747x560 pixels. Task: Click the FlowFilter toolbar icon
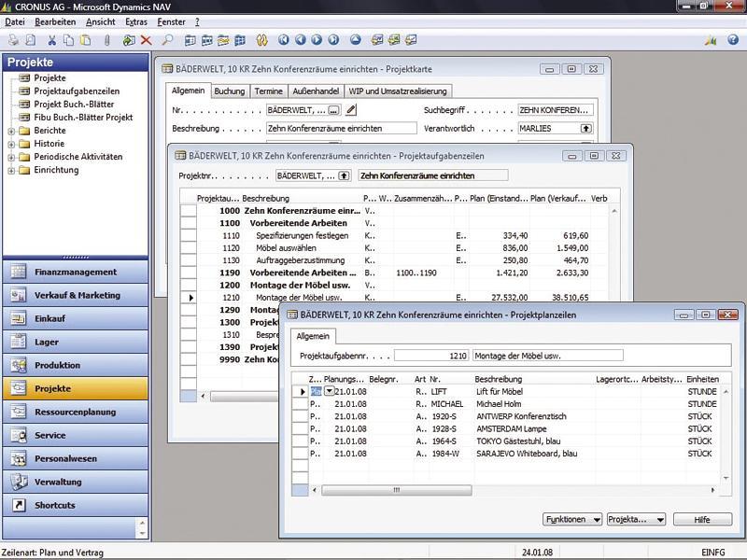(223, 40)
